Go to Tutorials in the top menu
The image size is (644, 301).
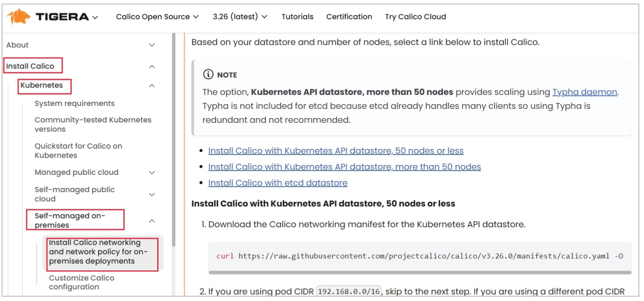coord(297,17)
